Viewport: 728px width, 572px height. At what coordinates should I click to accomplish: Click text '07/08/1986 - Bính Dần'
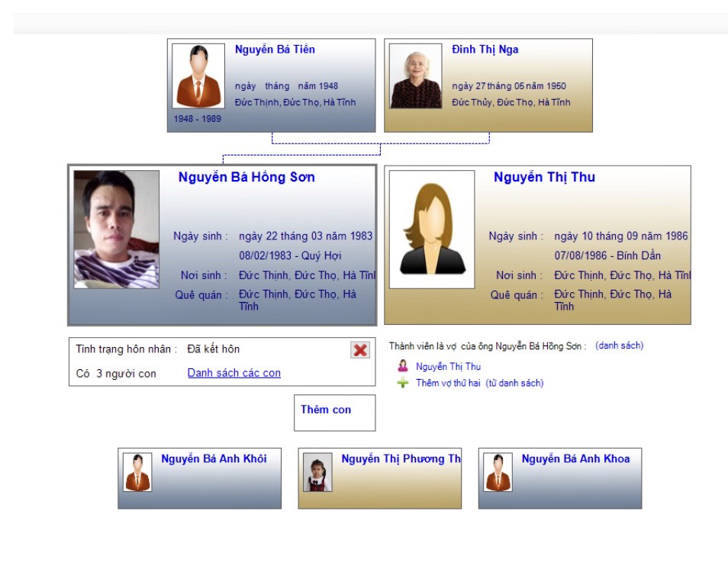pyautogui.click(x=607, y=255)
